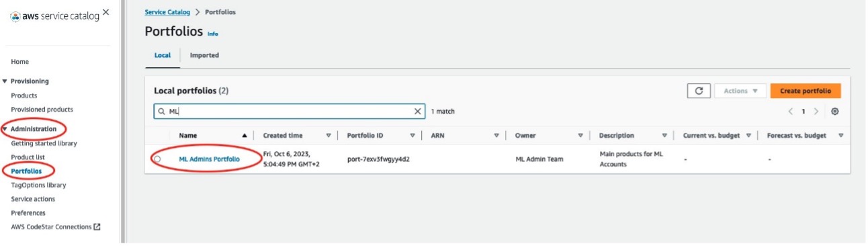This screenshot has height=246, width=868.
Task: Click page number 1 in pagination
Action: pos(803,112)
